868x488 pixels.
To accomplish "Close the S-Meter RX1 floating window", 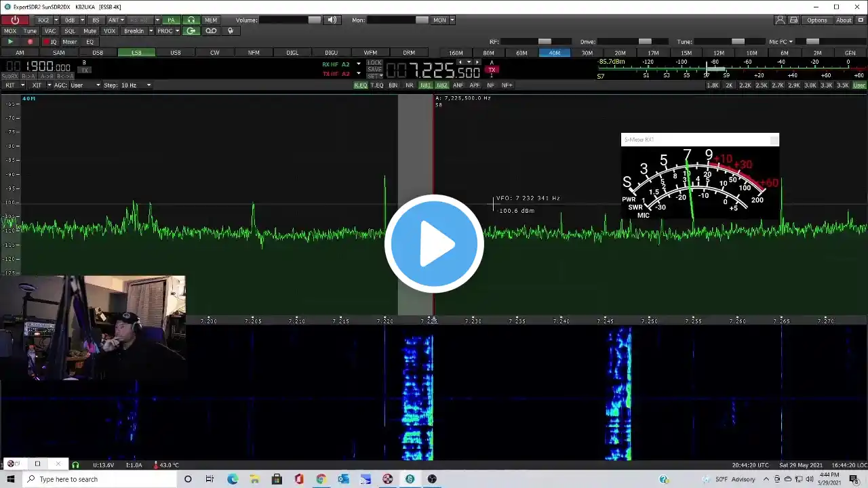I will tap(774, 140).
